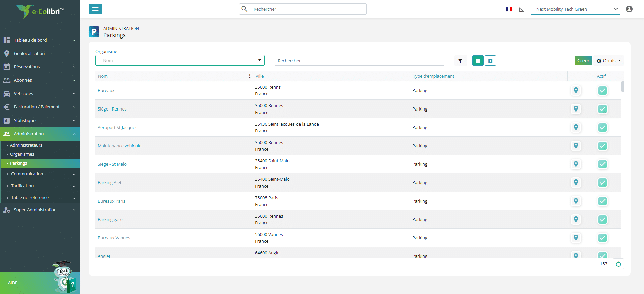Collapse the Administration menu chevron

[x=74, y=134]
